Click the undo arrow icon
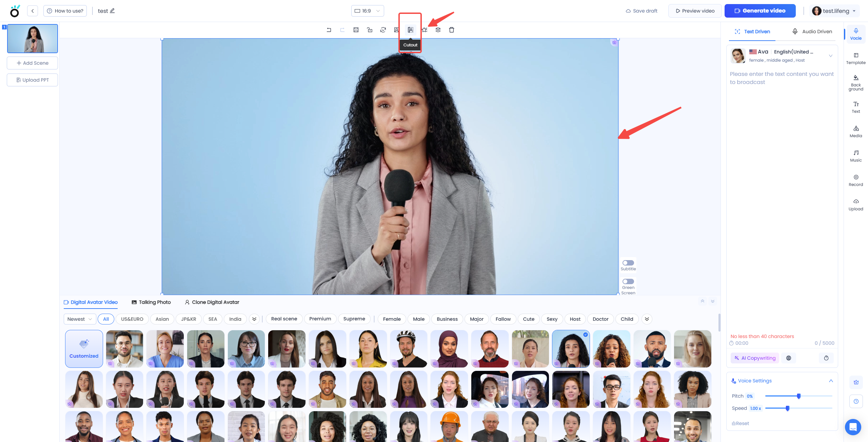 329,30
